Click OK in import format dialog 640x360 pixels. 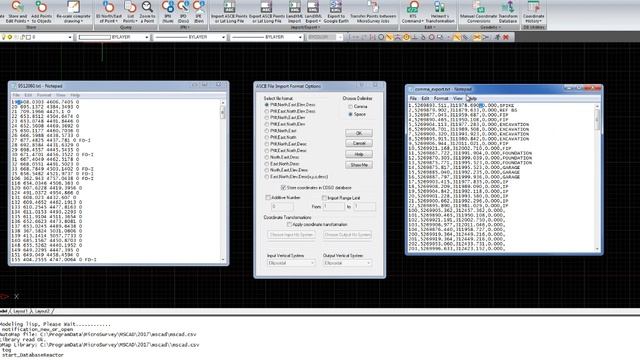(x=359, y=133)
